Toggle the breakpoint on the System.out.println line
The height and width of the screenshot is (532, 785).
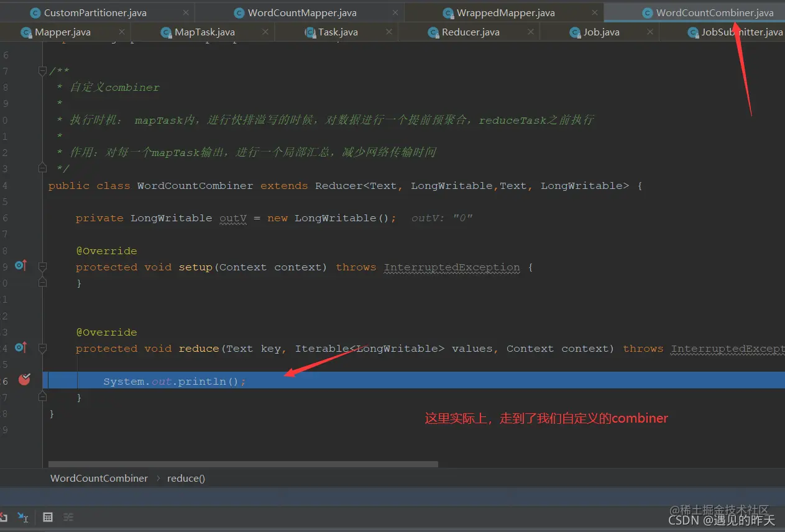pos(24,379)
